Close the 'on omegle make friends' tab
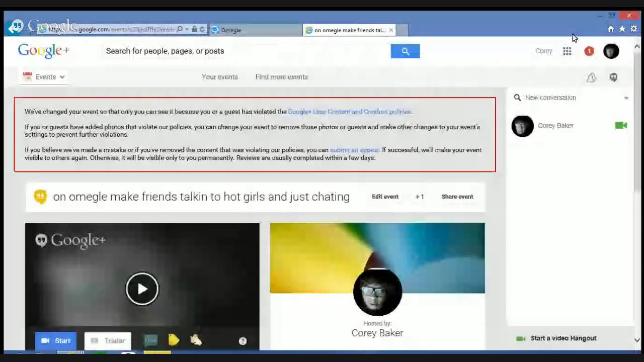The image size is (644, 362). (391, 30)
